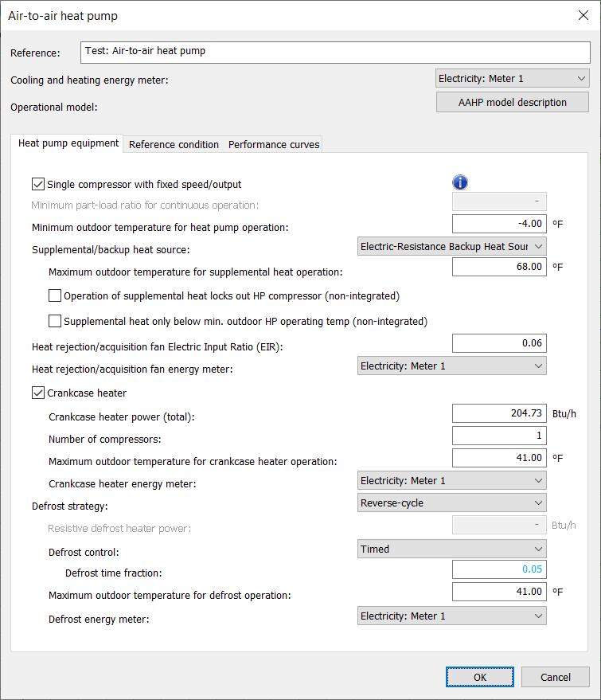Check supplemental heat only below min. outdoor temp
601x700 pixels.
click(x=55, y=322)
